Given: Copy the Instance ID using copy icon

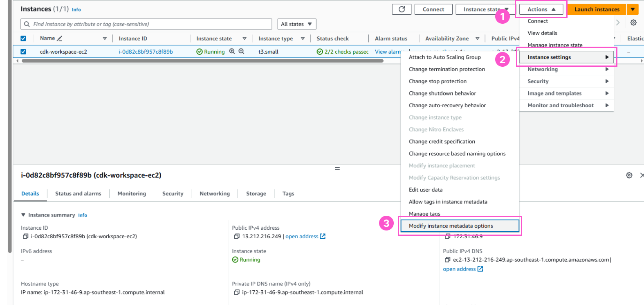Looking at the screenshot, I should tap(25, 237).
